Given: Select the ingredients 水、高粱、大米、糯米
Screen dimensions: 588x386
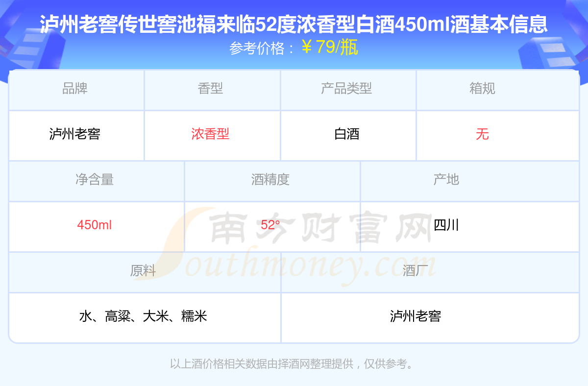Looking at the screenshot, I should tap(143, 316).
